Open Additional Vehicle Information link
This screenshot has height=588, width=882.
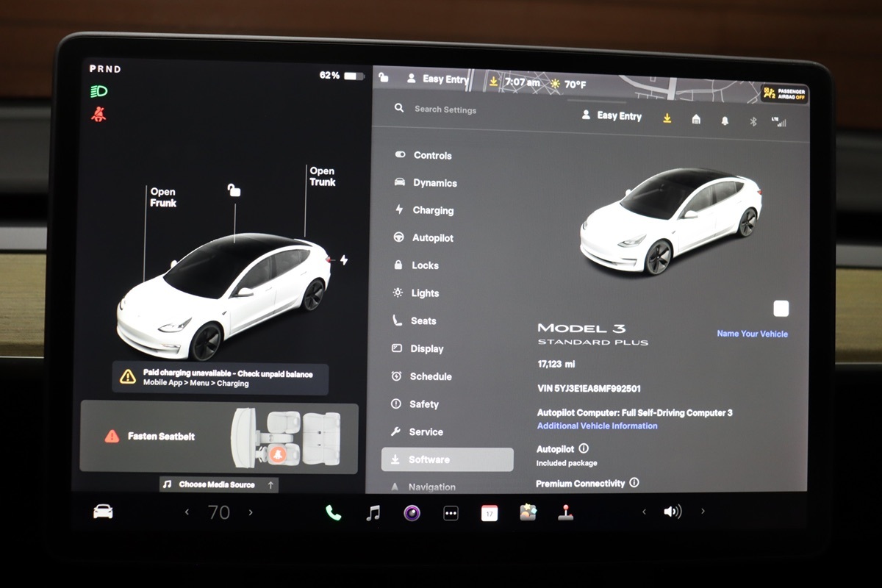597,425
